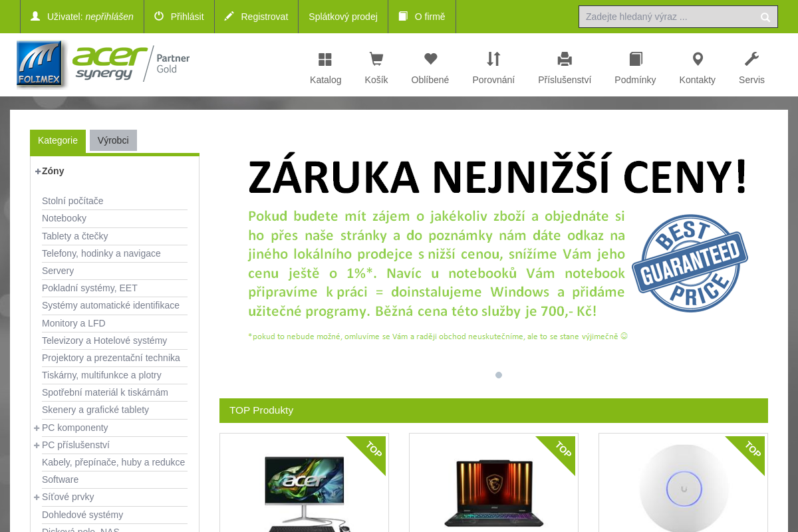798x532 pixels.
Task: Open Pokladní systémy, EET category
Action: pyautogui.click(x=90, y=288)
